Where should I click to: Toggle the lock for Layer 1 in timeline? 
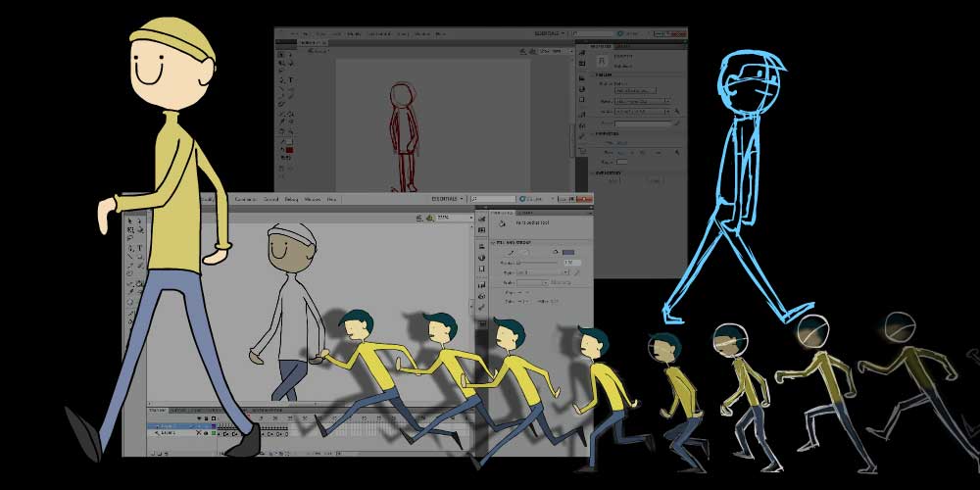207,431
